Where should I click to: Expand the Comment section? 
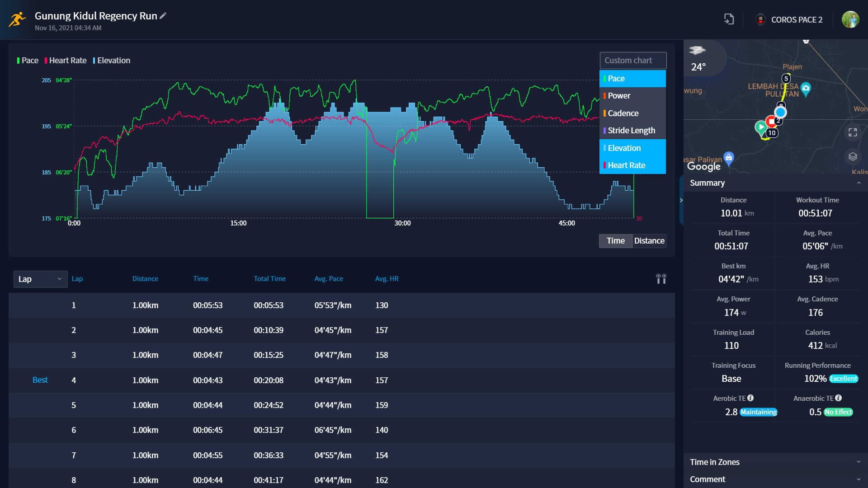tap(859, 479)
